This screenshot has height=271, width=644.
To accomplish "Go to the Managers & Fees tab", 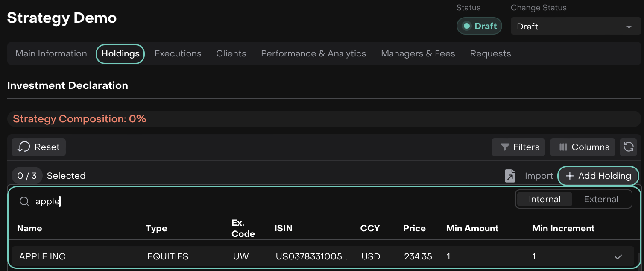I will pyautogui.click(x=418, y=53).
